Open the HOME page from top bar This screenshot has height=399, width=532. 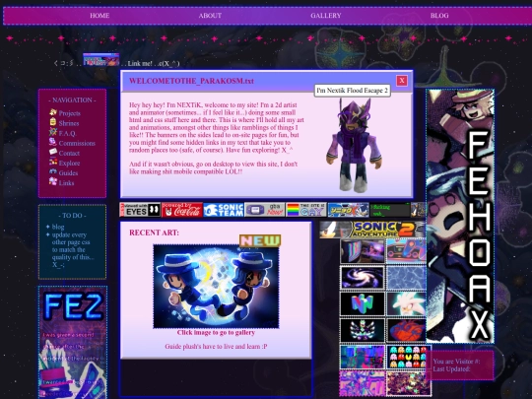click(100, 16)
